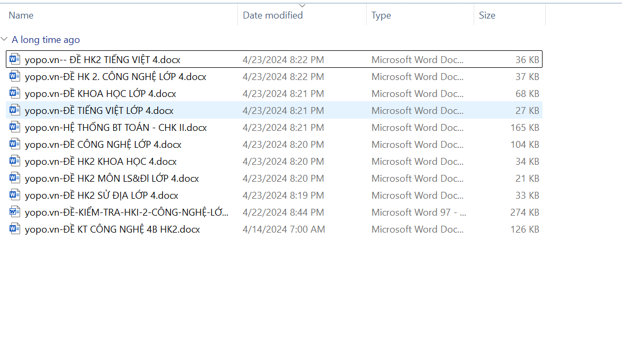Select file name ĐỀ HK2 KHOA HỌC 4.docx

pos(101,162)
